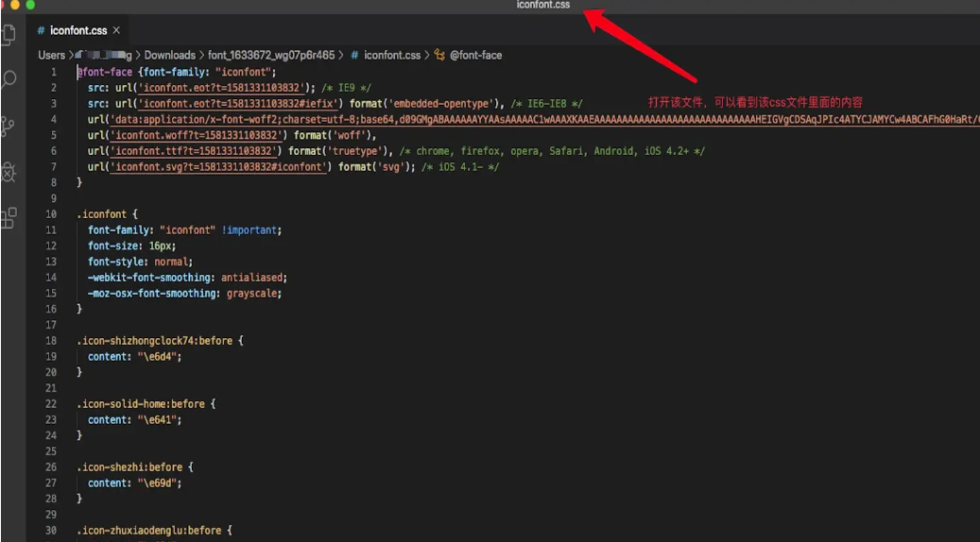Click the '/* IE6-IE8 */' comment

(546, 103)
